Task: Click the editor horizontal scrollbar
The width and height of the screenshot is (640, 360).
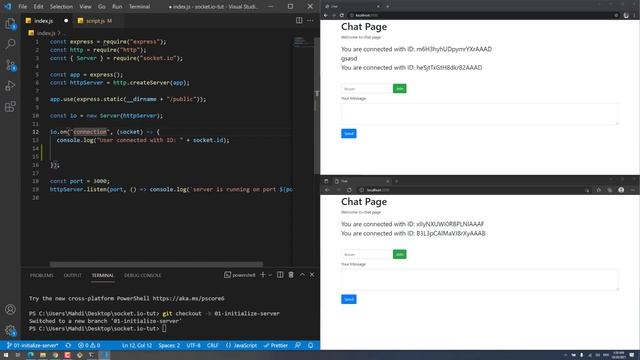Action: (x=156, y=264)
